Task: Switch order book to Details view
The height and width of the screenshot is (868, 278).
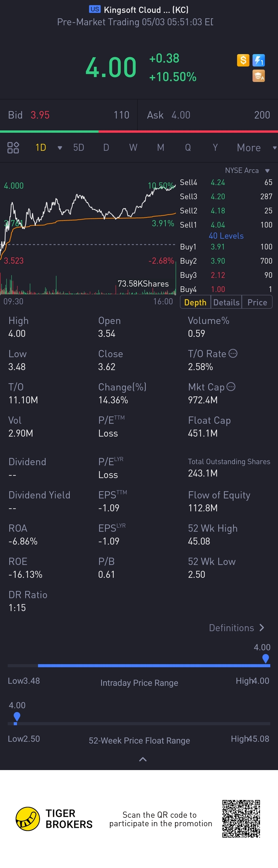Action: (x=226, y=302)
